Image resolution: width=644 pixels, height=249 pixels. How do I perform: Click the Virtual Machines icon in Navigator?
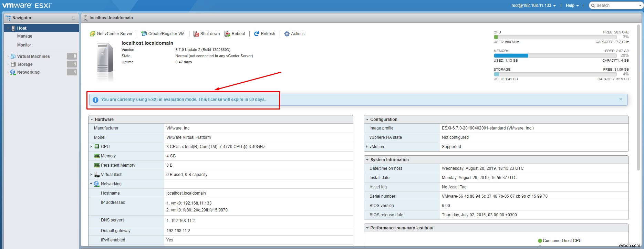point(13,56)
